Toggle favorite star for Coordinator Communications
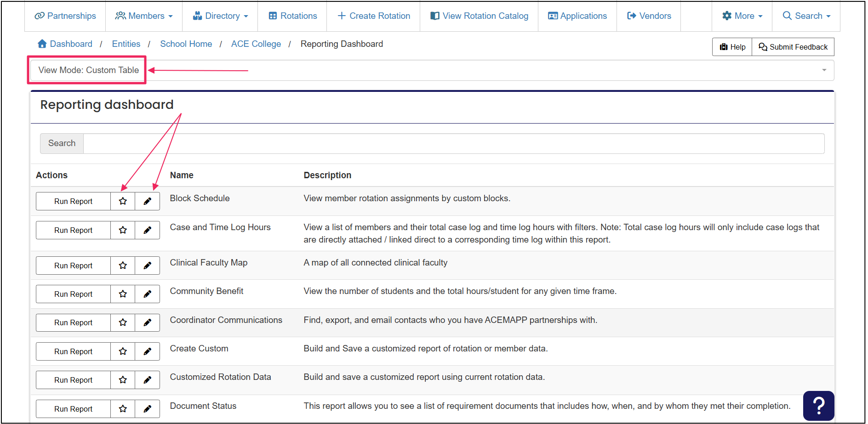Screen dimensions: 868x424 pos(123,322)
